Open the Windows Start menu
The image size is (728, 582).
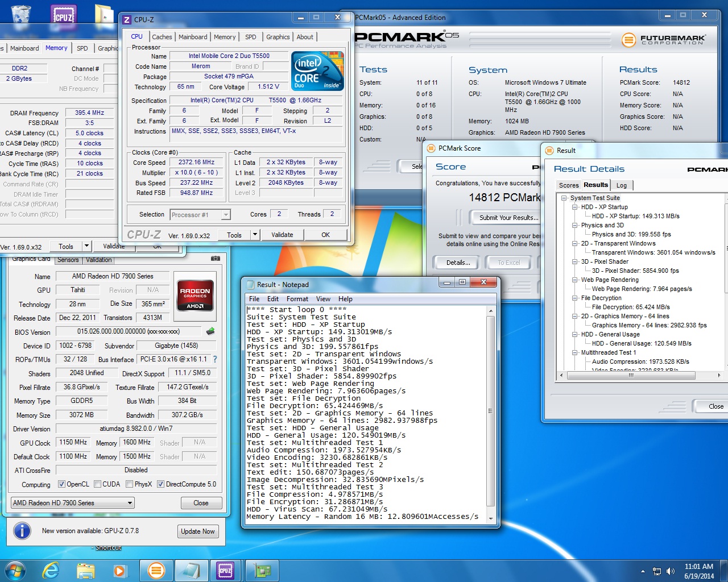15,571
